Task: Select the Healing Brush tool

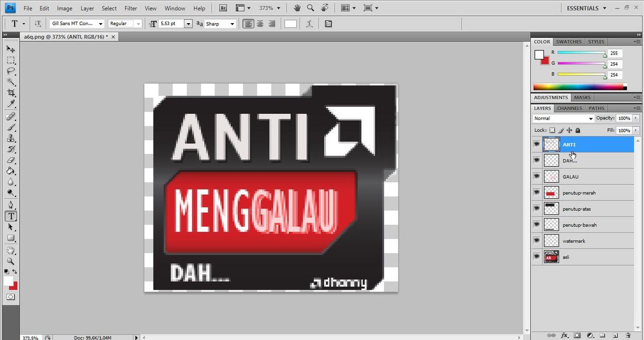Action: [11, 116]
